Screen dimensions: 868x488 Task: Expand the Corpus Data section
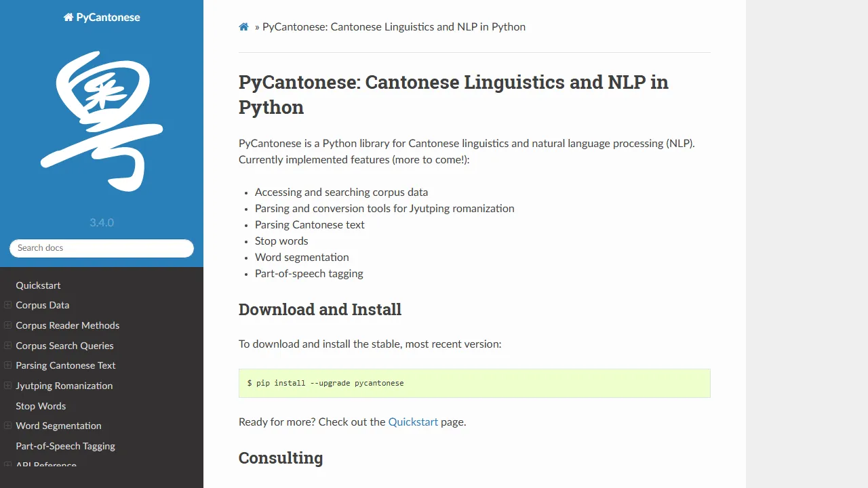7,305
